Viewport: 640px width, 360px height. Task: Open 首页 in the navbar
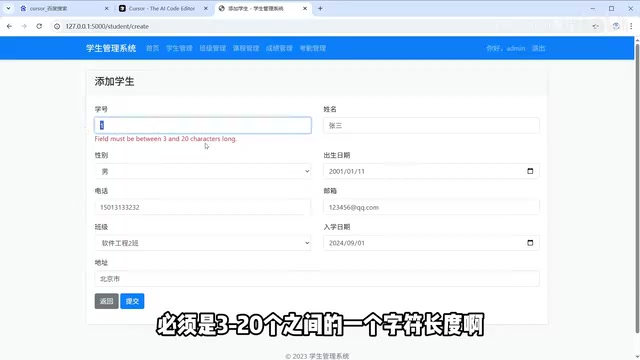pyautogui.click(x=153, y=48)
